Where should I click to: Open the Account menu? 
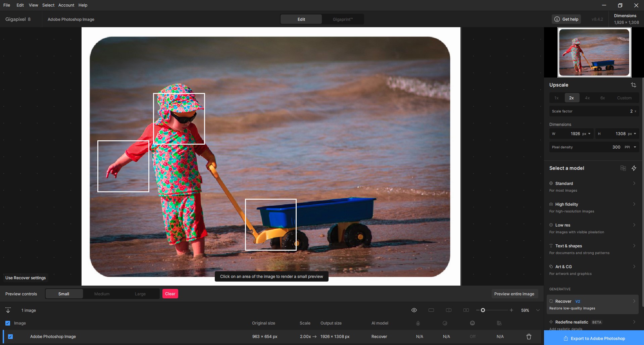tap(66, 5)
